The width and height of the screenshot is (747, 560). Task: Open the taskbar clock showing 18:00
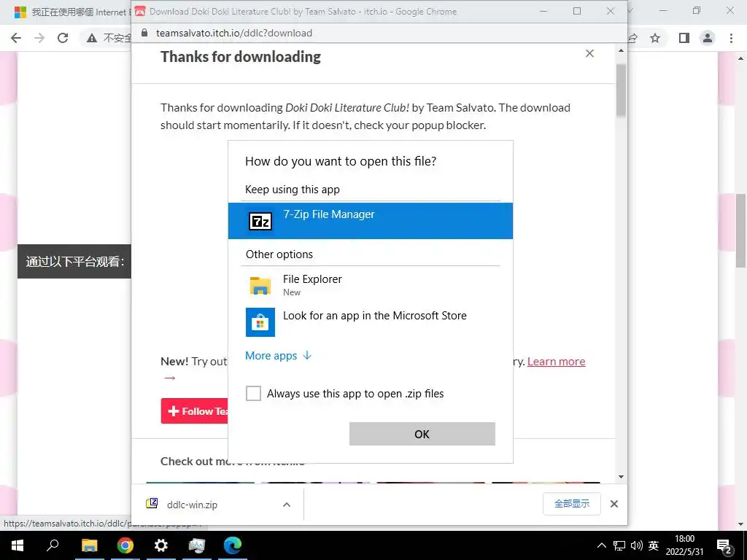click(684, 545)
